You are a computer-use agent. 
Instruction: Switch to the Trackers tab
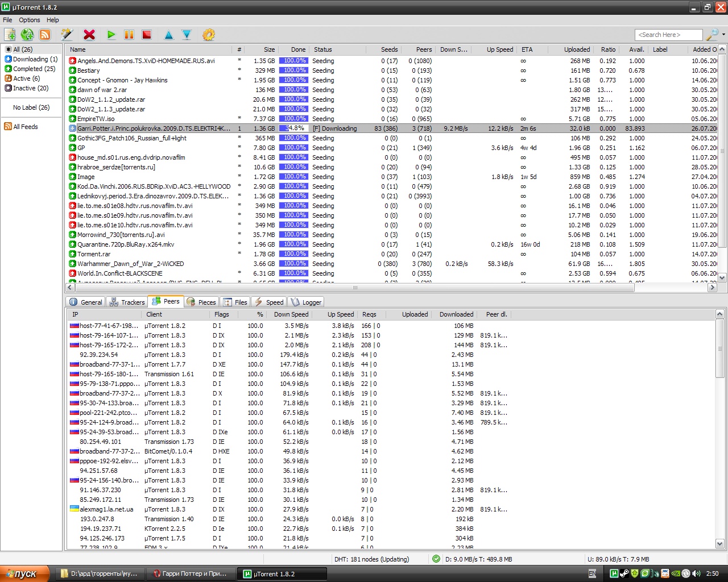127,302
